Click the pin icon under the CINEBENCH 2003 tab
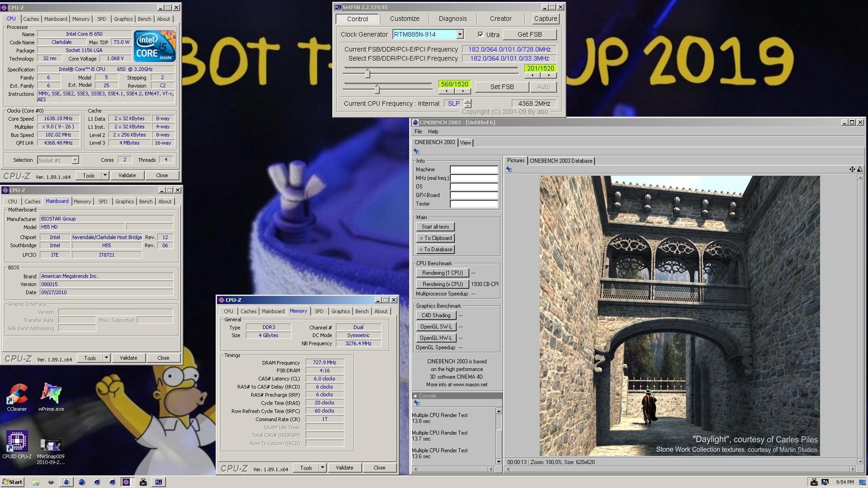This screenshot has width=868, height=488. pos(416,151)
